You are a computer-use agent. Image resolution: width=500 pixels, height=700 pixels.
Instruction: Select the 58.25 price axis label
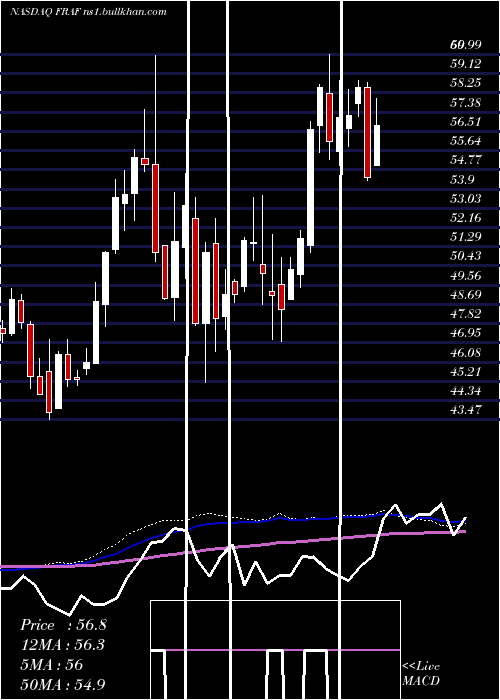pyautogui.click(x=466, y=83)
